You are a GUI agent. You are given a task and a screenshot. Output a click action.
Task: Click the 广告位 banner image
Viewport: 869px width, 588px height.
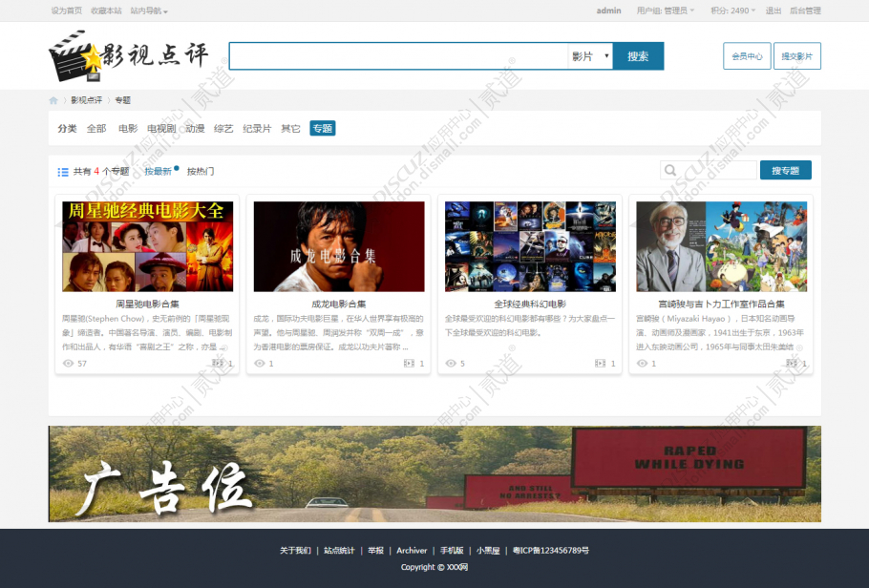(434, 473)
